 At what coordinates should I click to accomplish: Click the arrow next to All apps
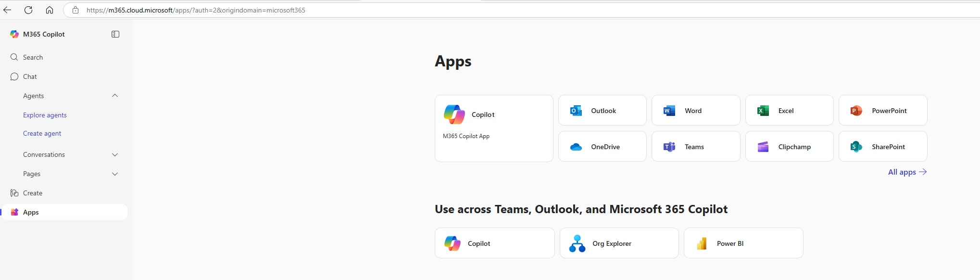tap(923, 172)
